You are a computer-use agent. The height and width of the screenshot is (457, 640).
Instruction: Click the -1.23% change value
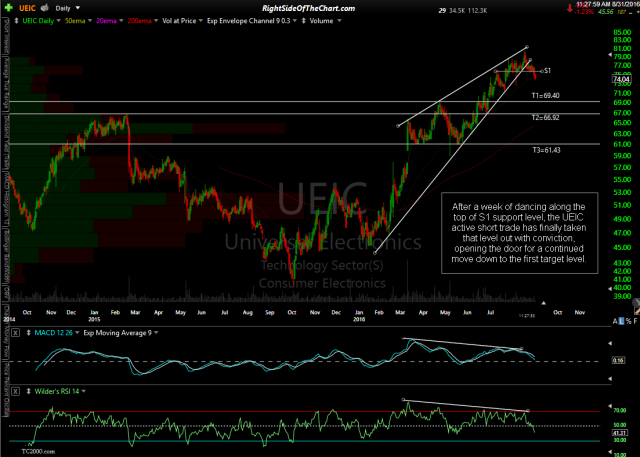point(584,12)
